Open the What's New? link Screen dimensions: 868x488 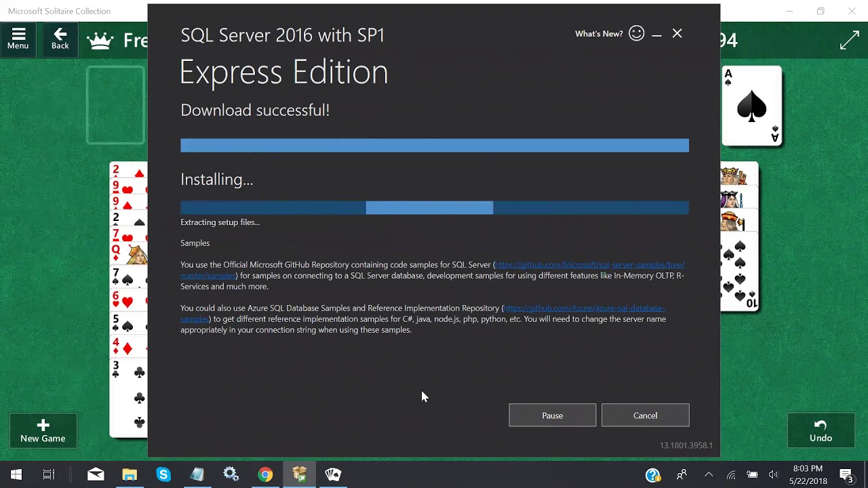(599, 34)
